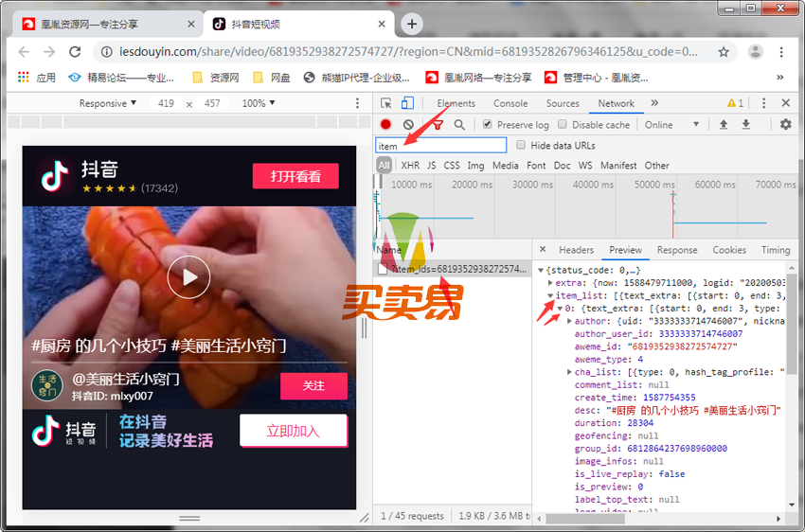Filter requests by Media
Viewport: 805px width, 532px height.
point(505,166)
